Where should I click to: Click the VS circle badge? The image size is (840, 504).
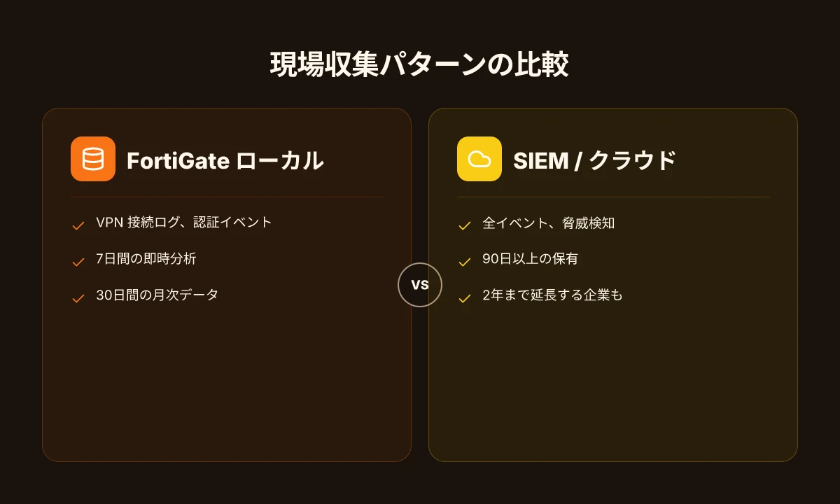tap(420, 285)
